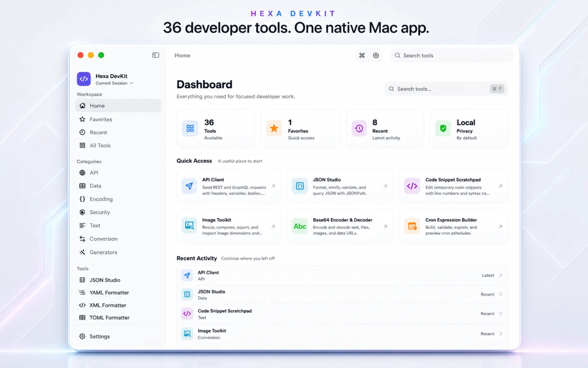Expand the chevron on JSON Studio activity row
Viewport: 588px width, 368px height.
(501, 294)
